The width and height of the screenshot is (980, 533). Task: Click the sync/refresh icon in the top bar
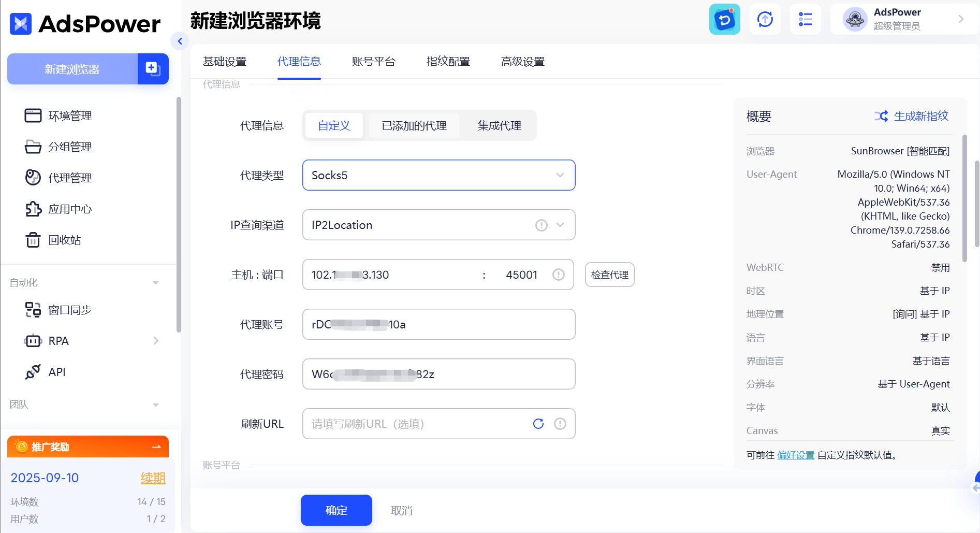765,19
